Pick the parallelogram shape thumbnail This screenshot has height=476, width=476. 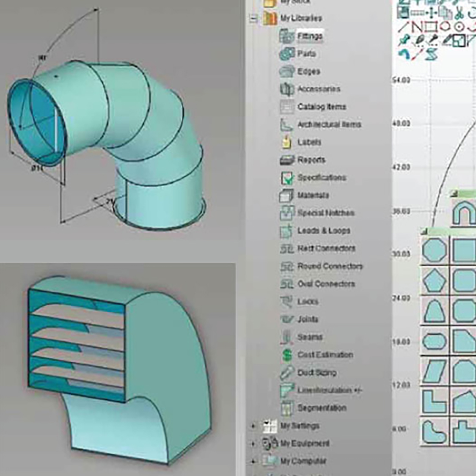435,371
